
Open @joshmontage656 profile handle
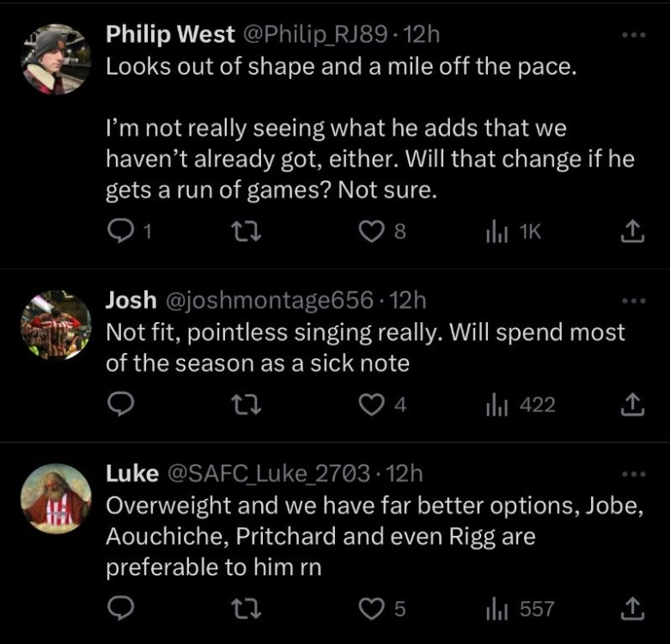point(269,301)
